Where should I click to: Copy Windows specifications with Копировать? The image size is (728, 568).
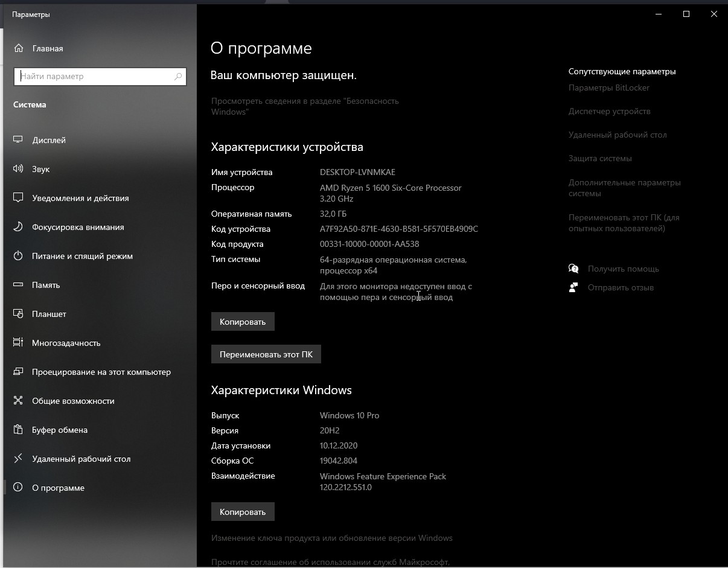coord(243,512)
